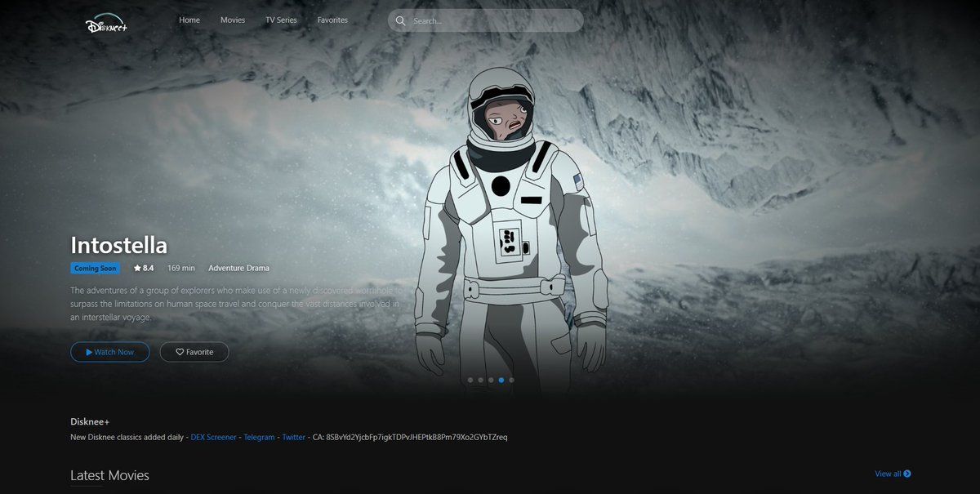This screenshot has height=494, width=980.
Task: Click the Adventure Drama genre text
Action: coord(238,268)
